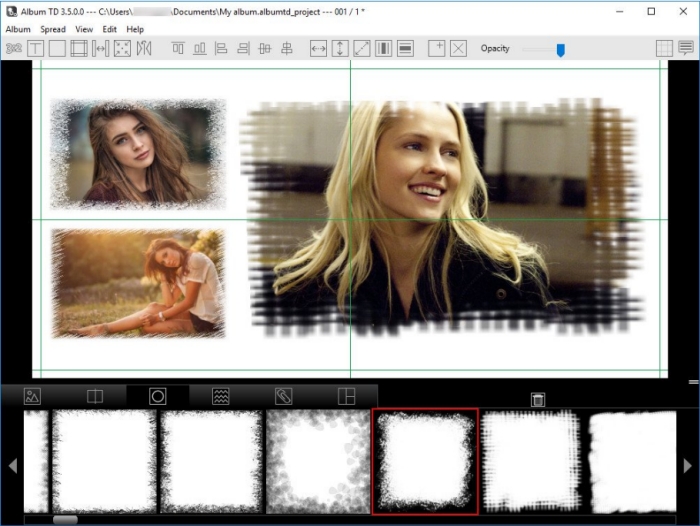Click the diagonal resize arrows icon
The image size is (700, 526).
pos(362,48)
